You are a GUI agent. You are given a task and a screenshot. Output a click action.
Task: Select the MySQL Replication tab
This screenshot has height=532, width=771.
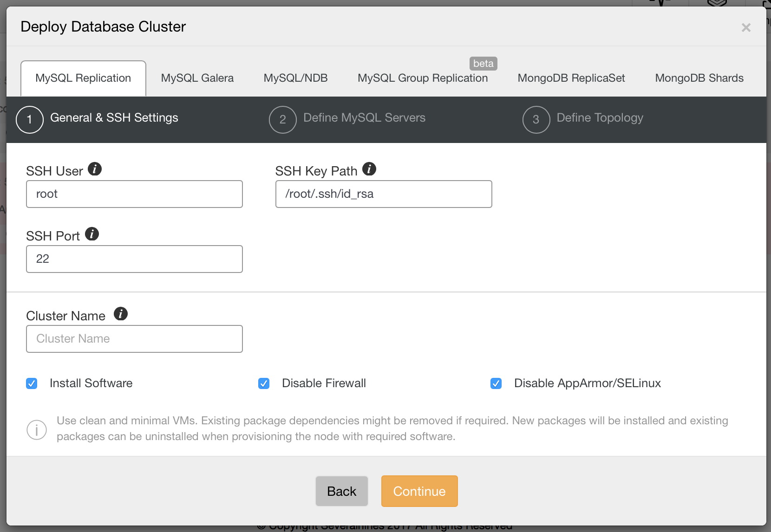[84, 78]
